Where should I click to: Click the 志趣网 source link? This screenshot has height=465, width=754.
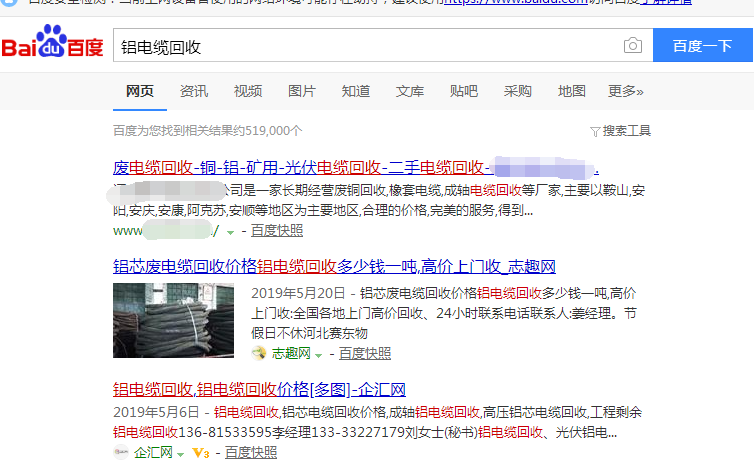291,353
